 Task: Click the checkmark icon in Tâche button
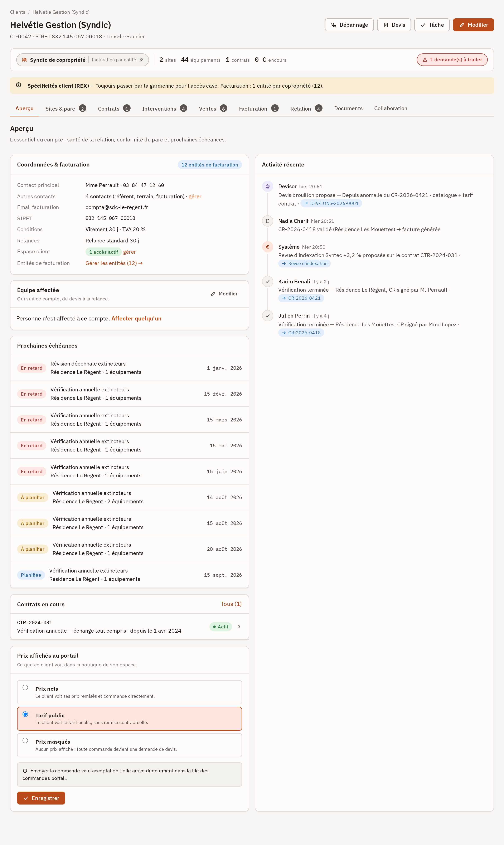coord(423,25)
